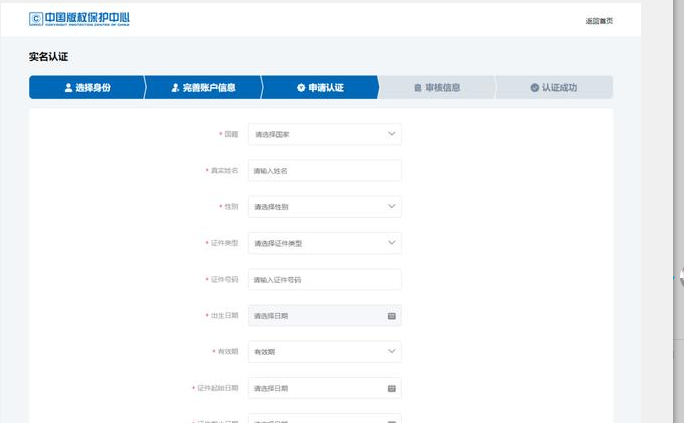
Task: Click the 证件号码 ID number input
Action: point(324,280)
